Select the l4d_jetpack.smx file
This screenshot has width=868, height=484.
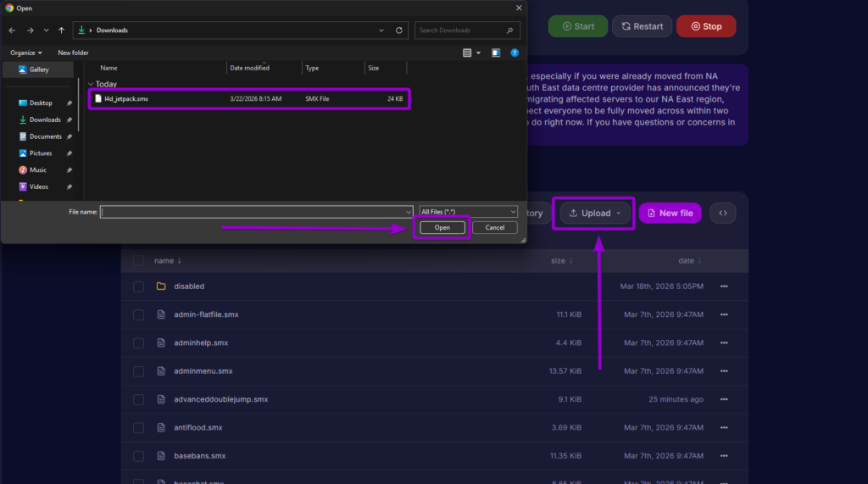click(x=249, y=98)
